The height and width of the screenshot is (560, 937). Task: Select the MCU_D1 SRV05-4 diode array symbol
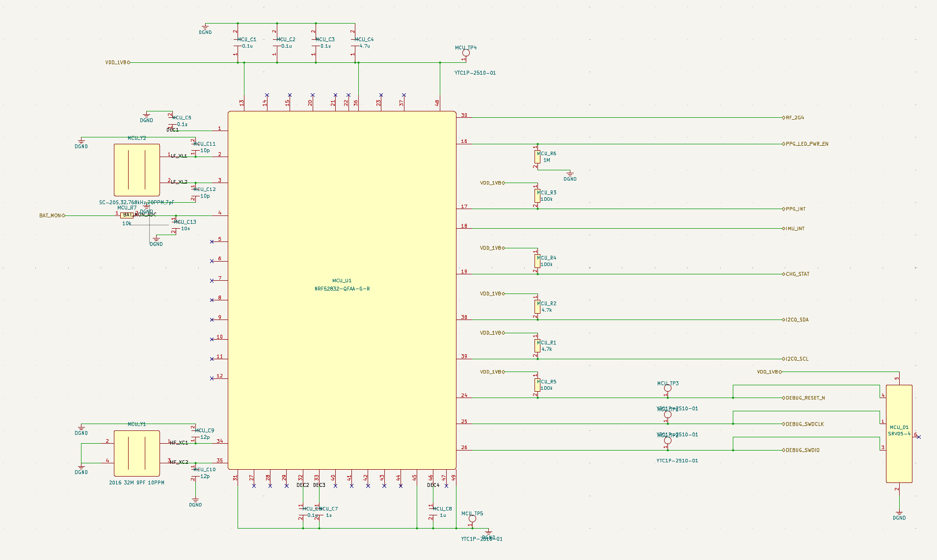899,434
